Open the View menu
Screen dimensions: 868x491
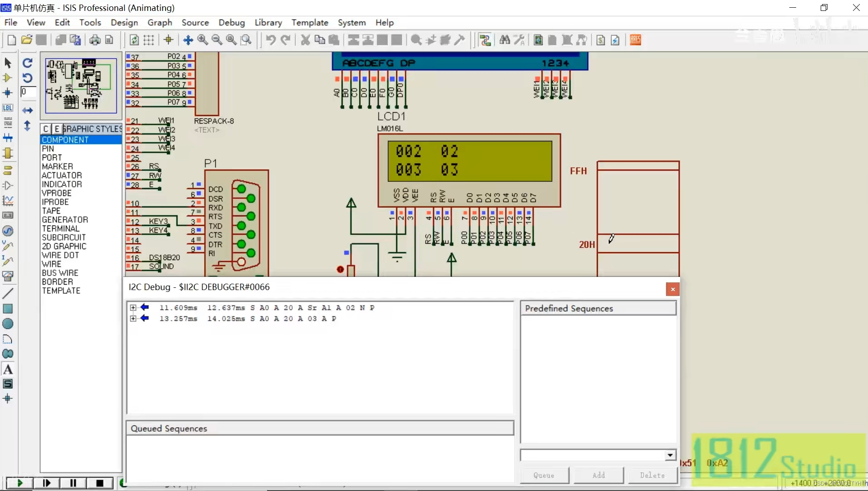pos(36,22)
